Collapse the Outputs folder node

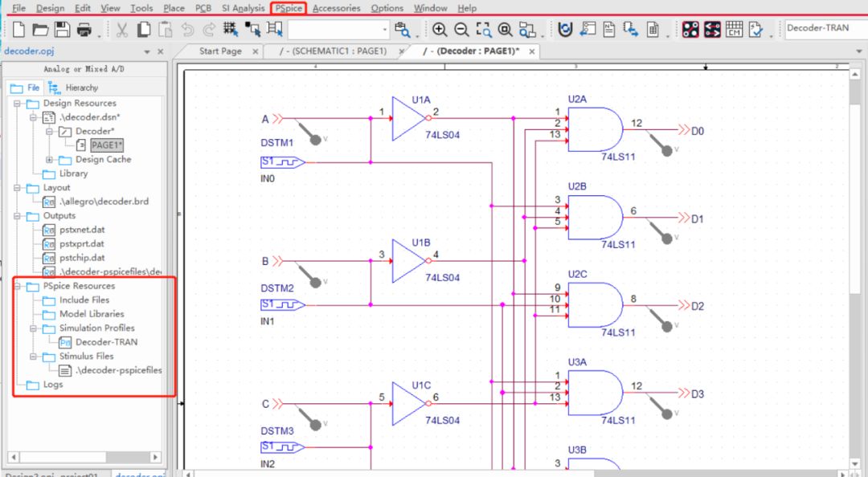point(17,216)
